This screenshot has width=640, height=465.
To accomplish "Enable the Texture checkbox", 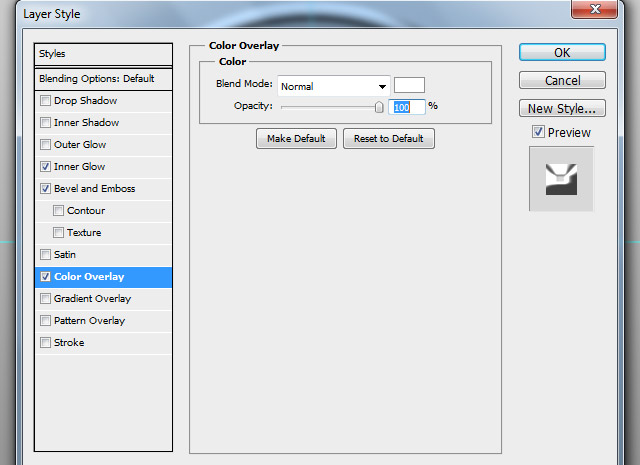I will click(58, 233).
